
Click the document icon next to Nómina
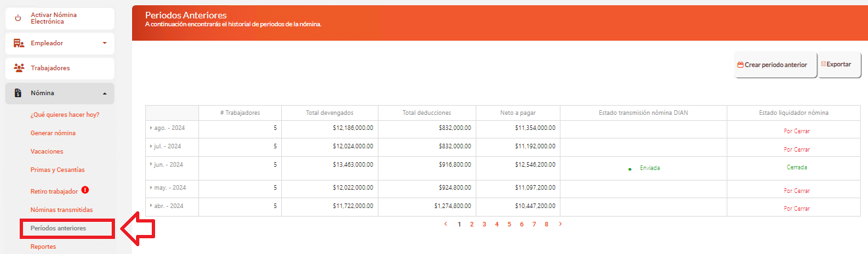[x=18, y=93]
